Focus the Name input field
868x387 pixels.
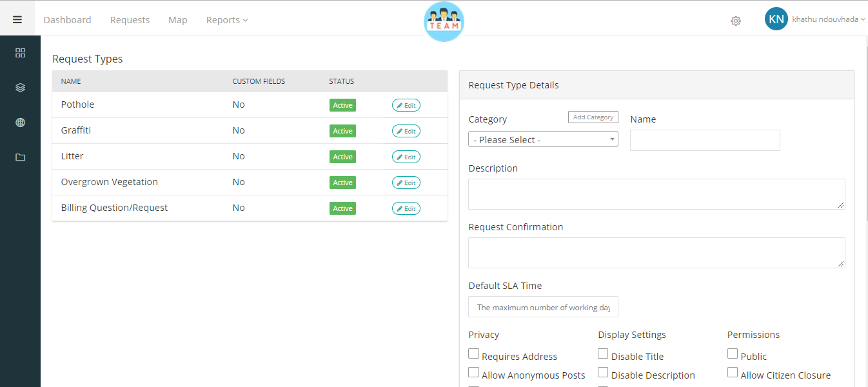point(705,140)
